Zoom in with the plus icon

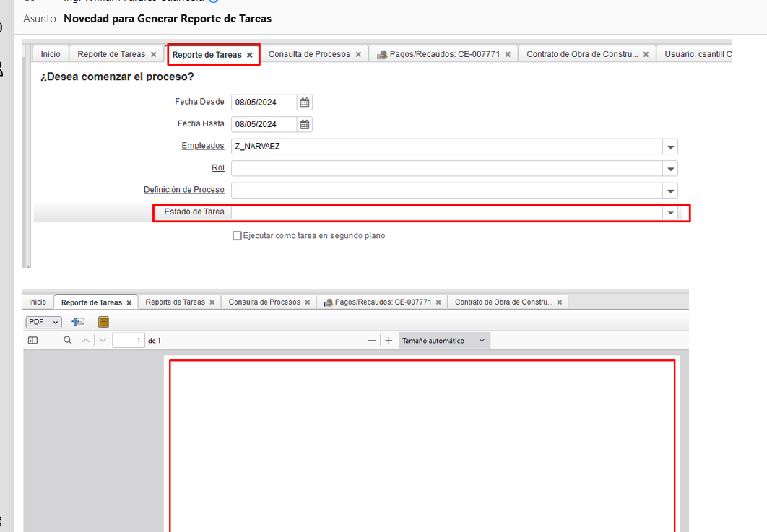pos(389,341)
